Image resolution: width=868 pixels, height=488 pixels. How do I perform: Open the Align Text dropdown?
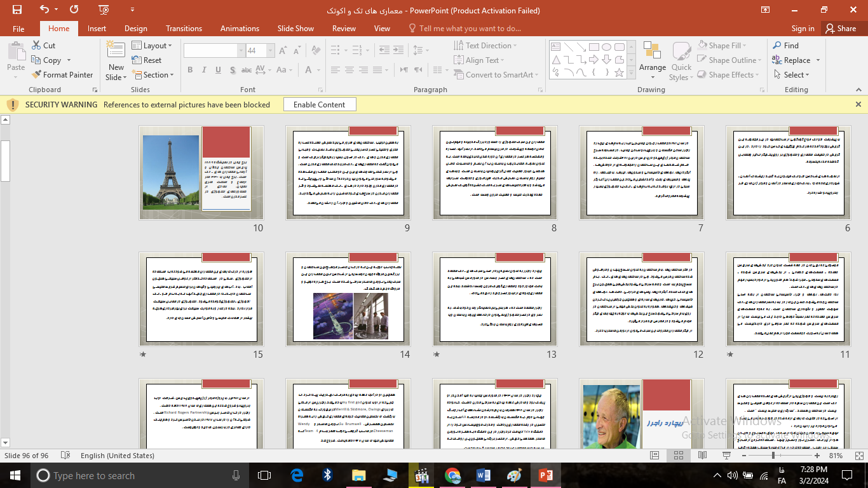(480, 60)
